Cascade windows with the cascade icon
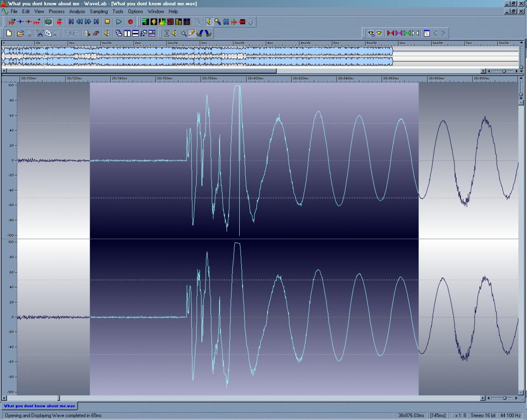527x420 pixels. pos(119,33)
